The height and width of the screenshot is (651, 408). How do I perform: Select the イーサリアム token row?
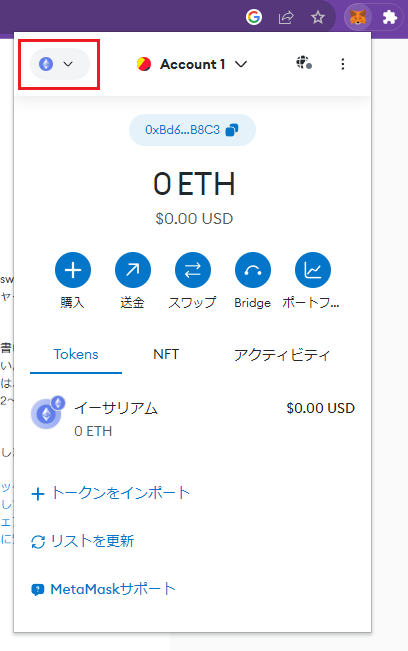(x=193, y=418)
